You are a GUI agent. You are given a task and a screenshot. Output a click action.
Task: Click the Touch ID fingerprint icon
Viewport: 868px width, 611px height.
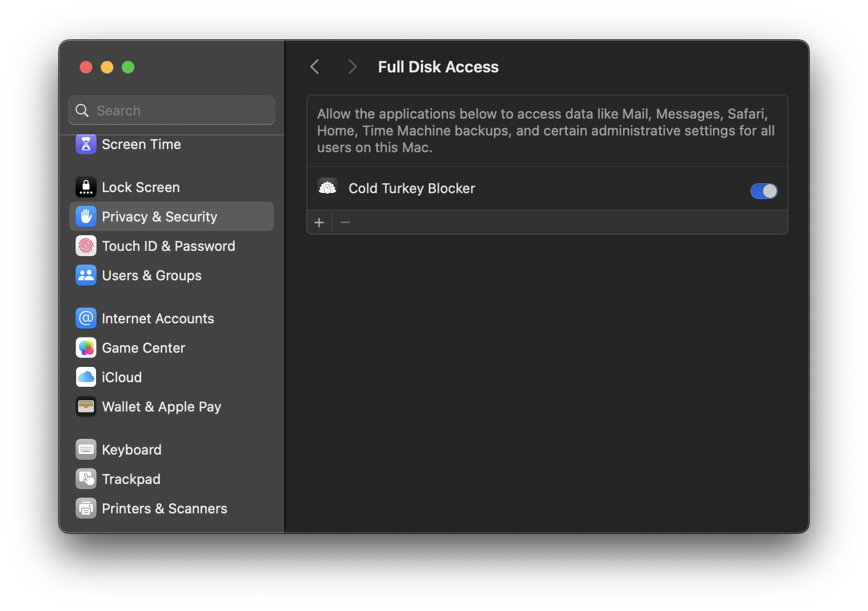(x=86, y=246)
